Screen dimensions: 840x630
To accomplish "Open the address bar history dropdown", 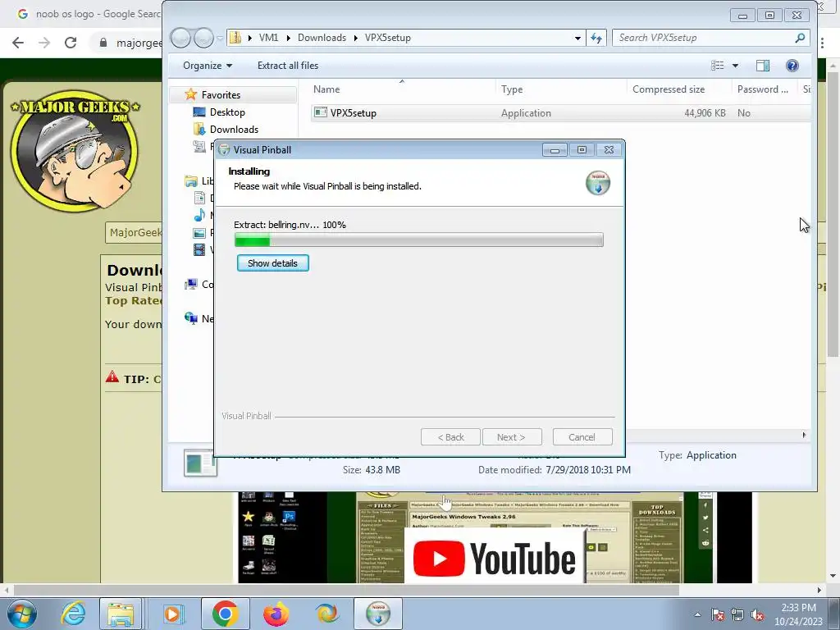I will coord(577,38).
